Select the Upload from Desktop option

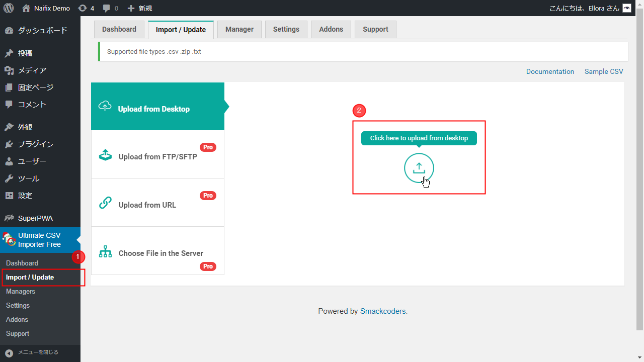click(x=157, y=107)
